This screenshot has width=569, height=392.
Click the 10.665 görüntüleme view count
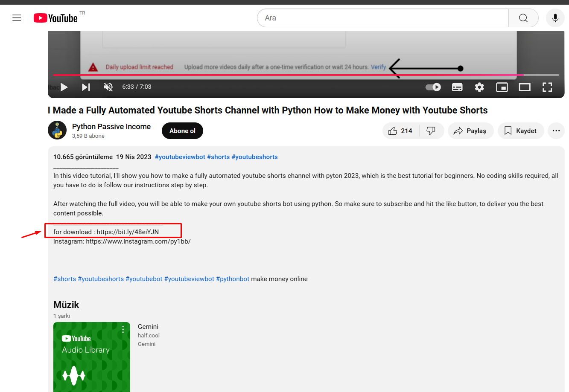point(83,157)
